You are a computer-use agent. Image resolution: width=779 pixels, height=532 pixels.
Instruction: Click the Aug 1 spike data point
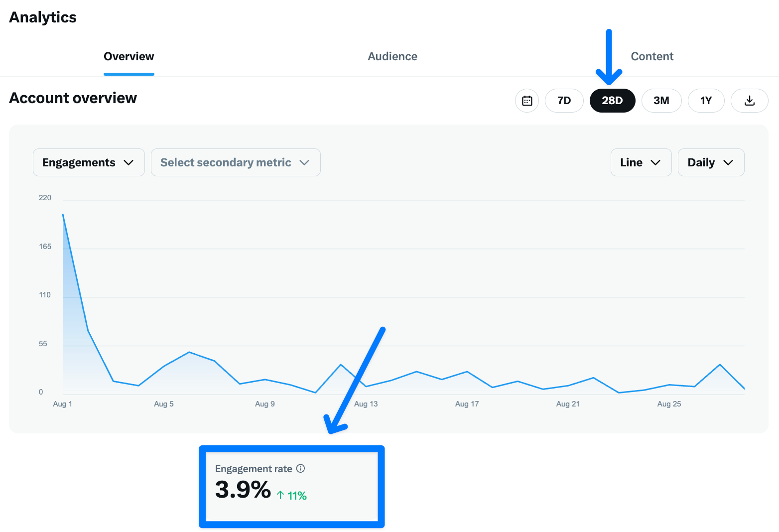[62, 214]
